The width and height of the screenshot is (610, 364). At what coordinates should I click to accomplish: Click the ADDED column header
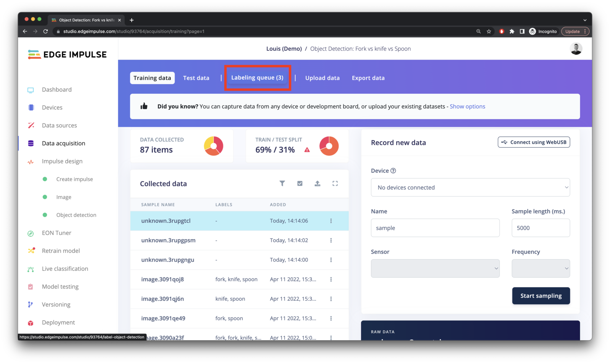pyautogui.click(x=278, y=204)
